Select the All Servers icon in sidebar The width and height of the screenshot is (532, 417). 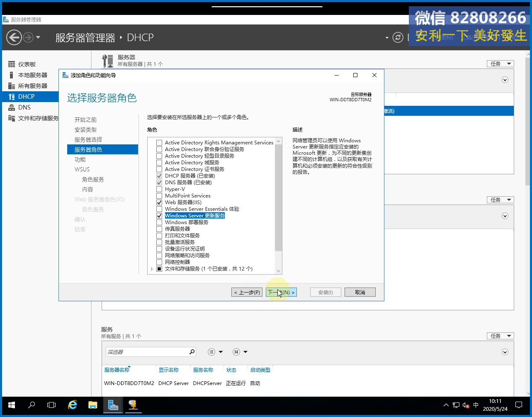12,86
